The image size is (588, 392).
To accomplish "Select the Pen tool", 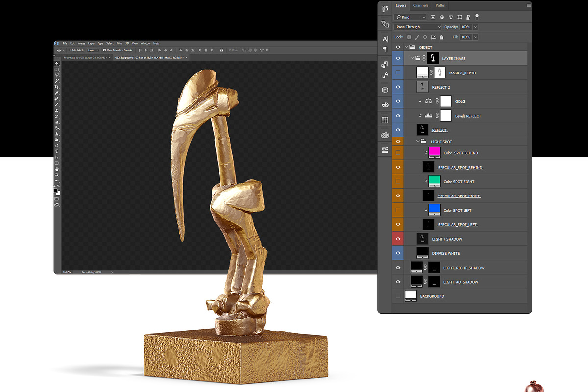I will pyautogui.click(x=57, y=146).
